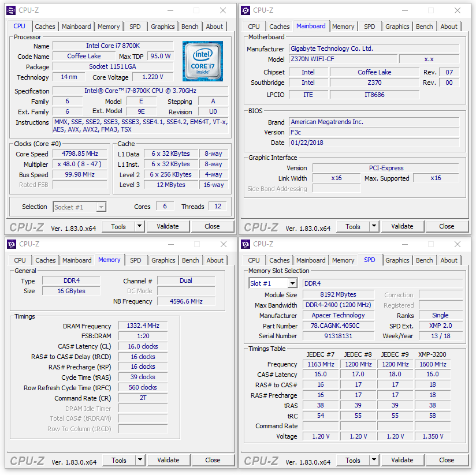
Task: Click the Row Refresh Cycle Time 560 clocks
Action: (143, 387)
